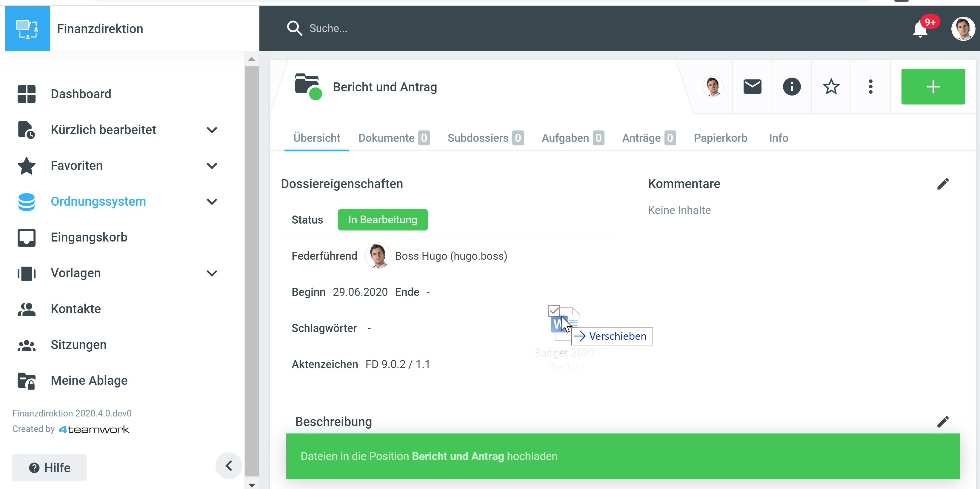
Task: Expand the Favoriten section
Action: (x=212, y=165)
